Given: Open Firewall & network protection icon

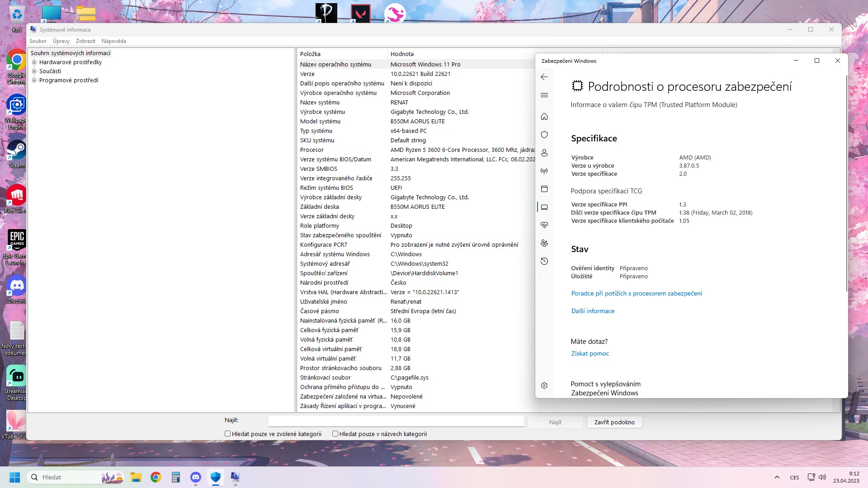Looking at the screenshot, I should [x=544, y=171].
